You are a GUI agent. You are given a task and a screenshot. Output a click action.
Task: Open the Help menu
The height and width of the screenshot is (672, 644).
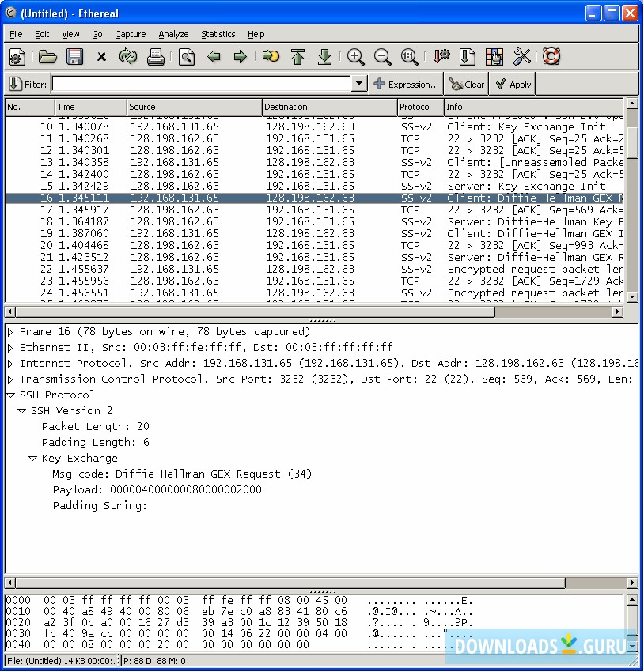pos(256,34)
